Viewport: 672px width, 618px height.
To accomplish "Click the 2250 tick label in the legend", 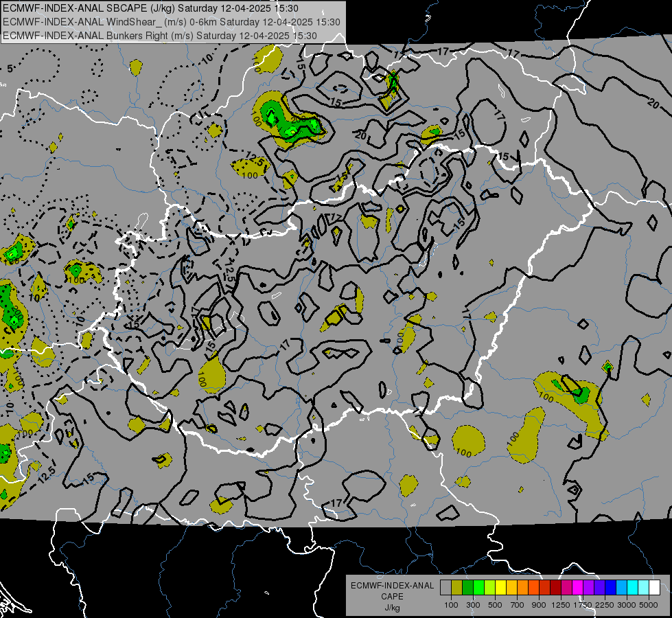I will coord(605,605).
